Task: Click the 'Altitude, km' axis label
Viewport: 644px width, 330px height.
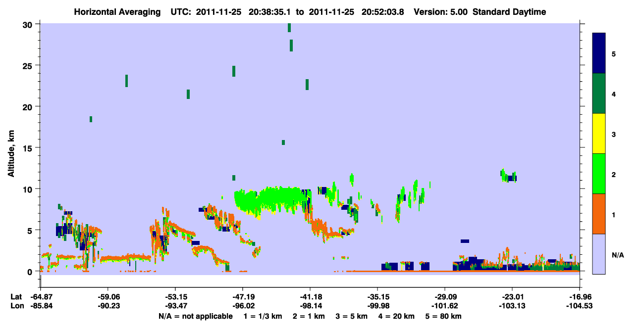Action: [11, 153]
